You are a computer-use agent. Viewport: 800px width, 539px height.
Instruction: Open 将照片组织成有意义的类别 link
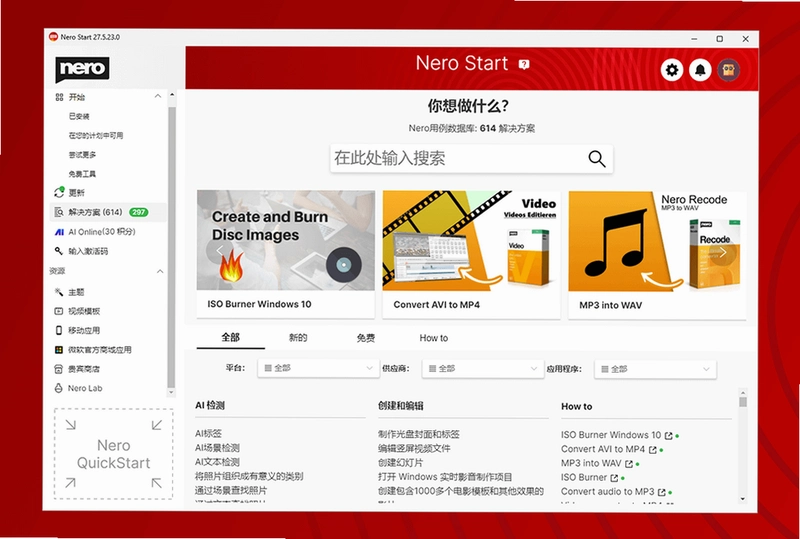coord(249,476)
